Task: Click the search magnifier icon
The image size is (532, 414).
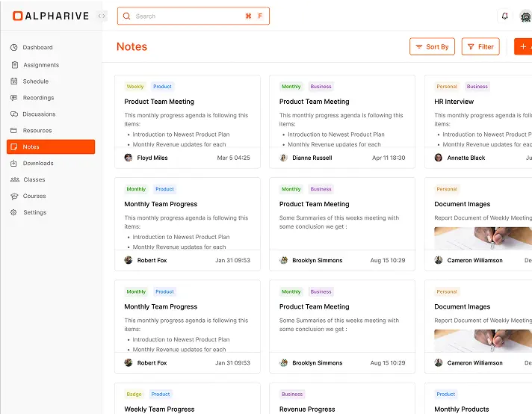Action: tap(128, 16)
